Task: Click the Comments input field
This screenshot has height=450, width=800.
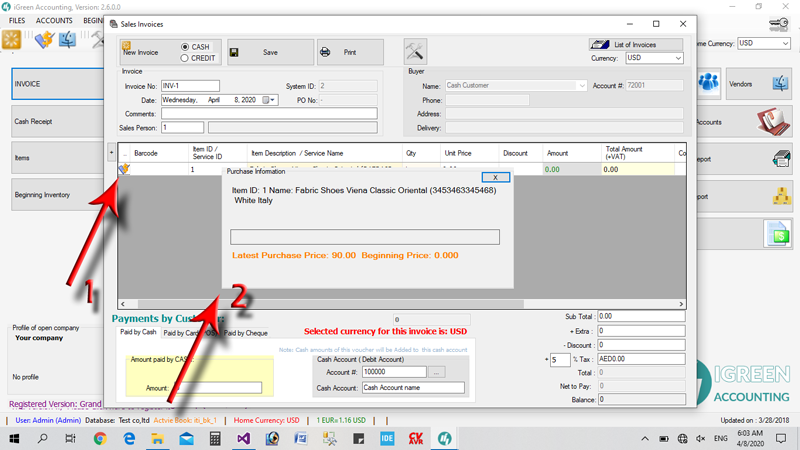Action: 269,113
